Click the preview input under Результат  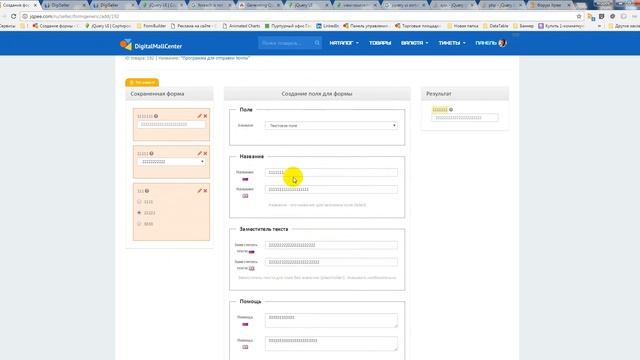465,118
